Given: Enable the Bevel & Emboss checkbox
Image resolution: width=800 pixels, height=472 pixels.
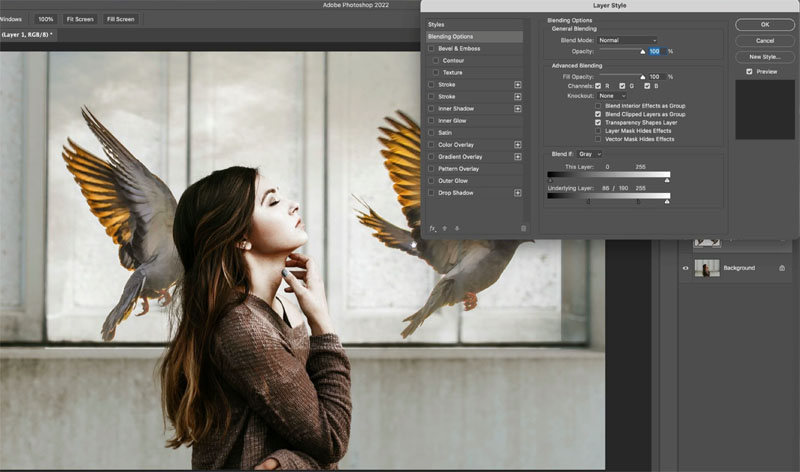Looking at the screenshot, I should coord(432,49).
